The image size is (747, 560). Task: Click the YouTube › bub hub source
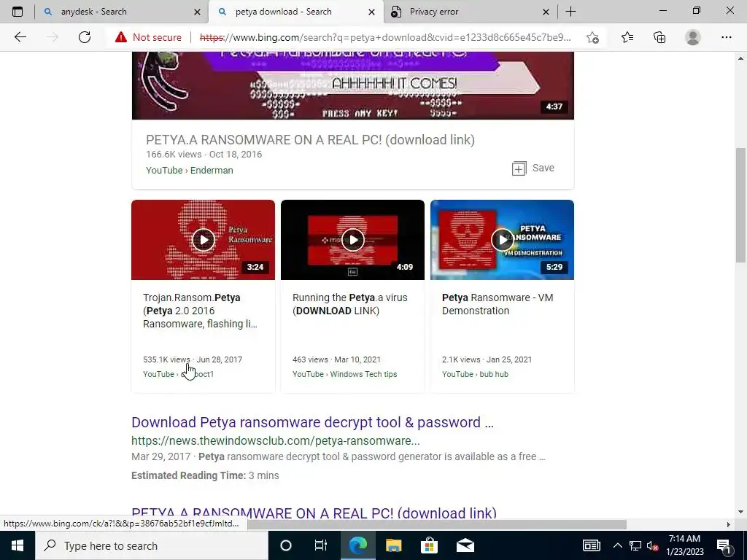[x=475, y=374]
